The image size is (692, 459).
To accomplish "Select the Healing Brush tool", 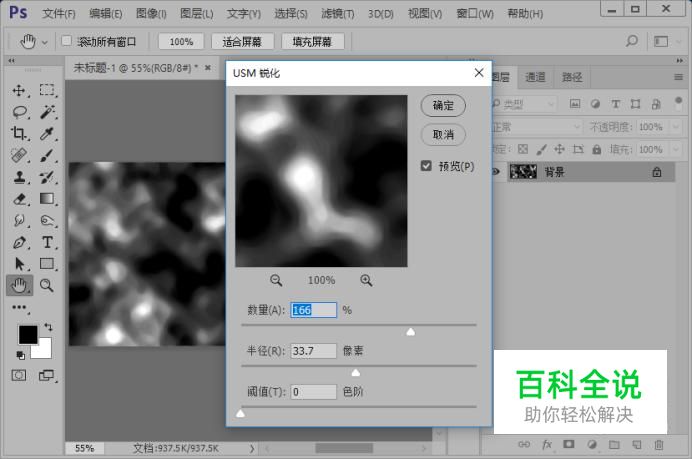I will point(19,155).
